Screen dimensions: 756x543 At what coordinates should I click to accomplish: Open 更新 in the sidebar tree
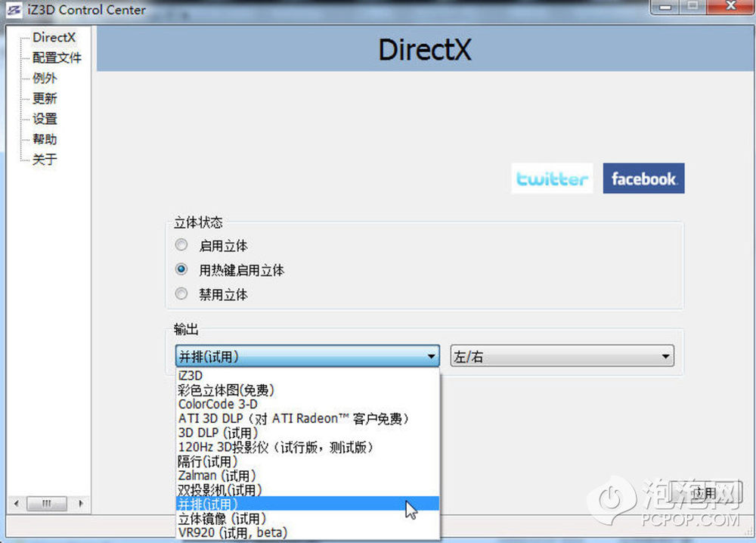click(45, 98)
